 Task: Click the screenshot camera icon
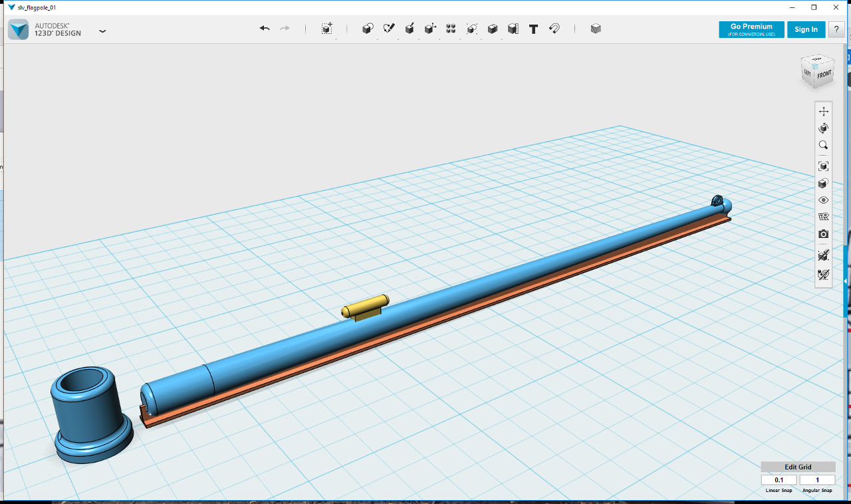tap(824, 234)
